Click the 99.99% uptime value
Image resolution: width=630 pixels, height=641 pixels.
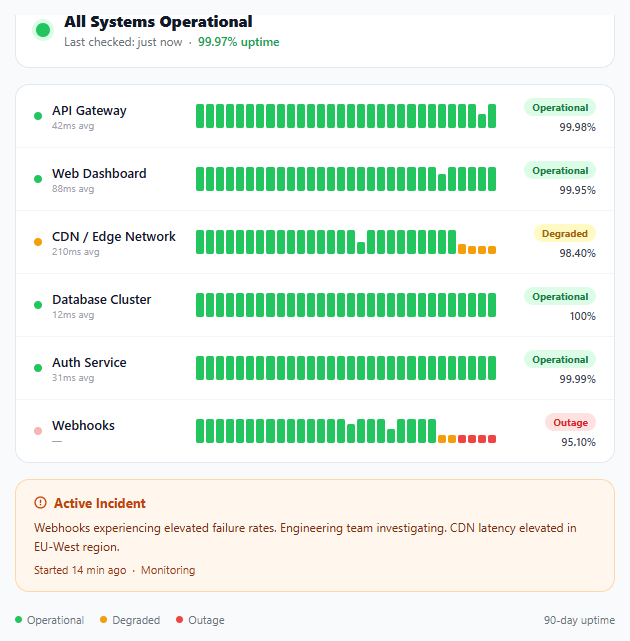click(577, 379)
